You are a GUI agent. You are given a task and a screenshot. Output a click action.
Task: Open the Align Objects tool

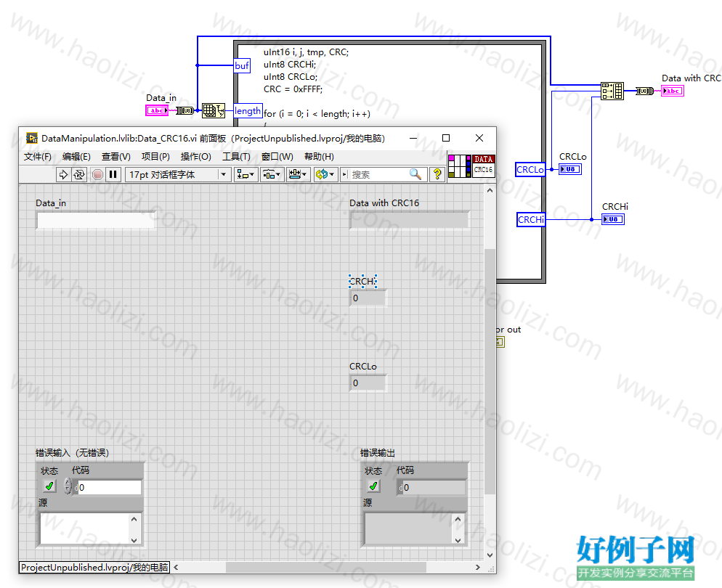click(x=245, y=174)
